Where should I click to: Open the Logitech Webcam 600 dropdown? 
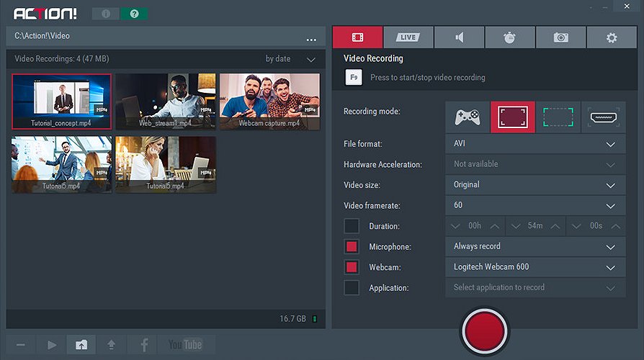click(x=535, y=267)
